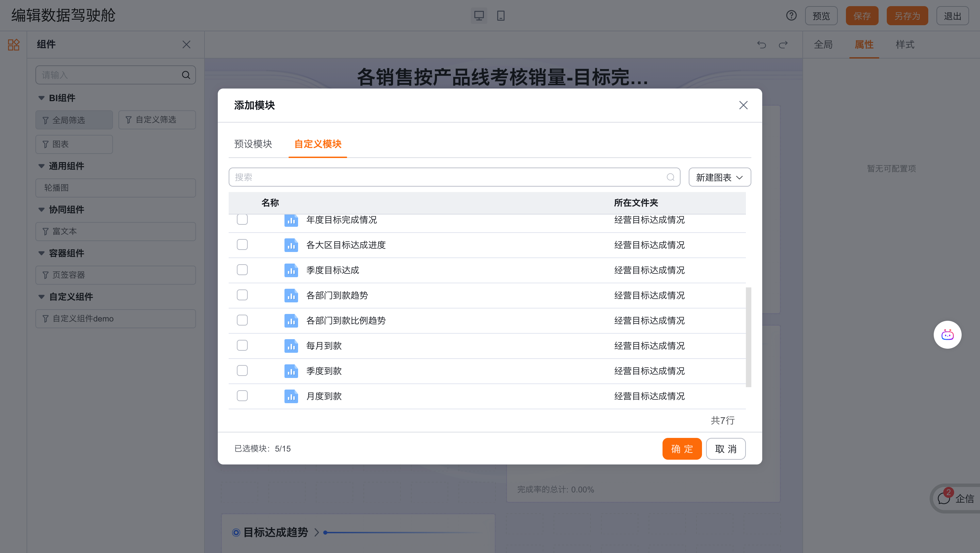Open the components grid sidebar icon
980x553 pixels.
14,45
